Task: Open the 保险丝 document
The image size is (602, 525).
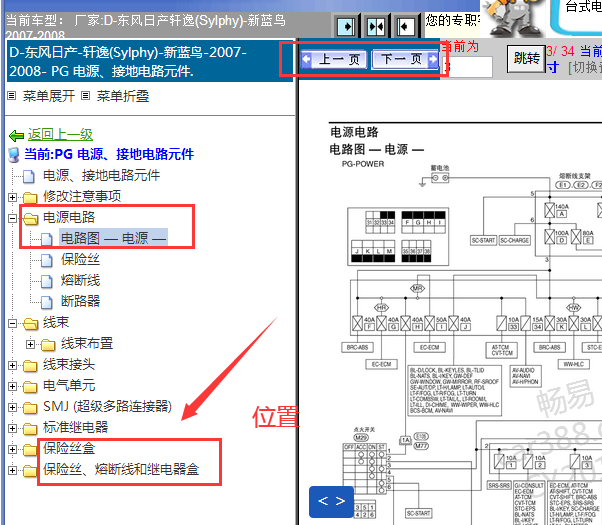Action: coord(80,259)
